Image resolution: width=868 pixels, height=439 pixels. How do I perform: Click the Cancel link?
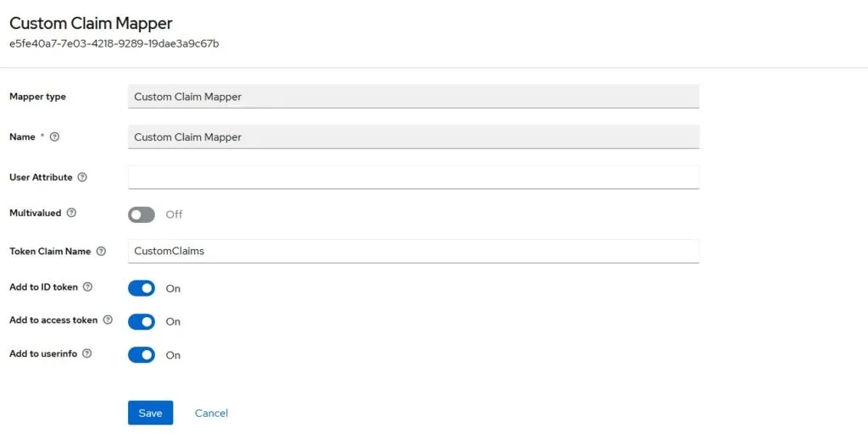pyautogui.click(x=211, y=413)
